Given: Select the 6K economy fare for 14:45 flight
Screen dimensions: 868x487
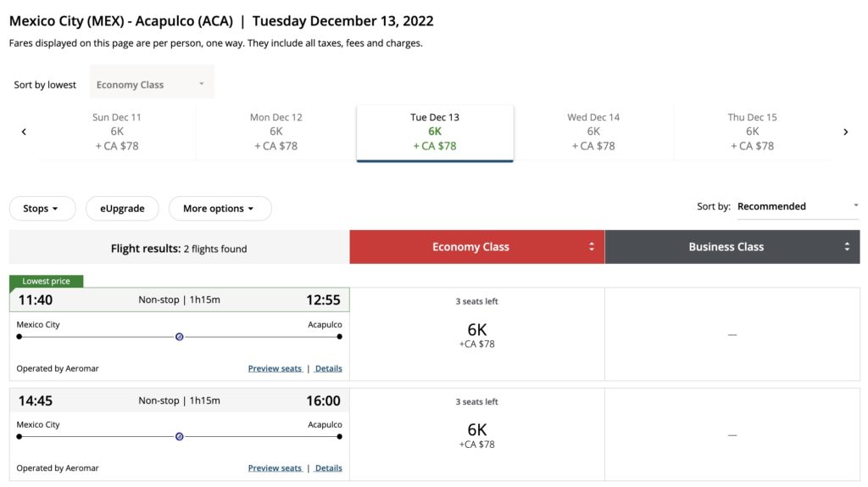Looking at the screenshot, I should click(476, 434).
